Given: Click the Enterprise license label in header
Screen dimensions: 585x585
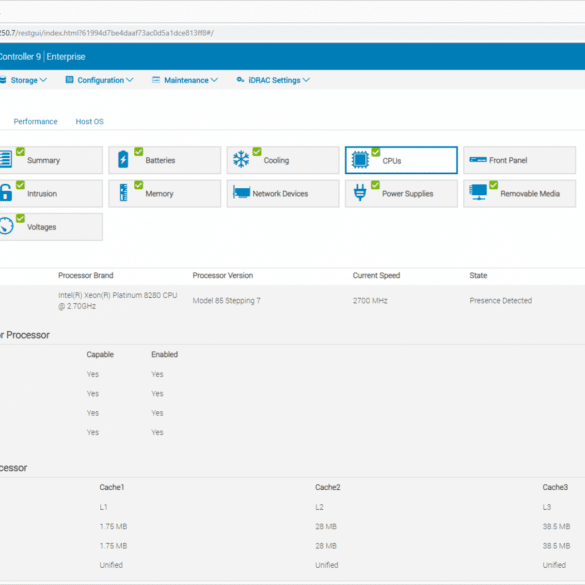Looking at the screenshot, I should point(66,57).
